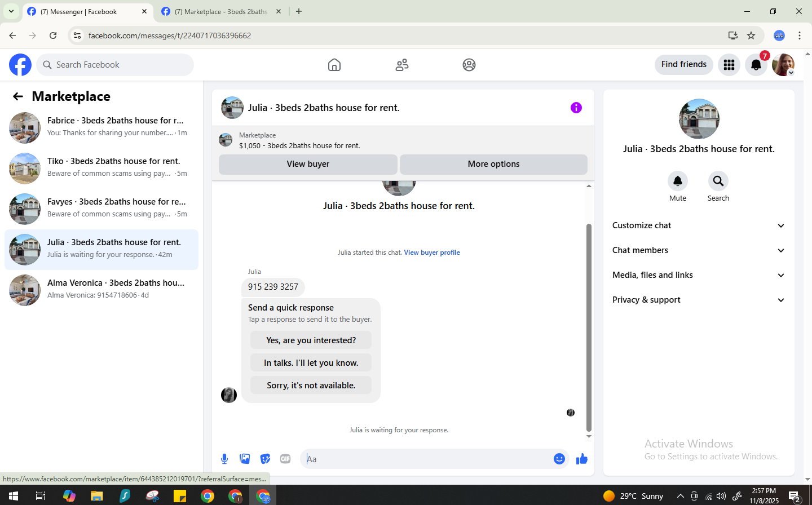Open the notifications bell
This screenshot has width=812, height=505.
coord(756,65)
